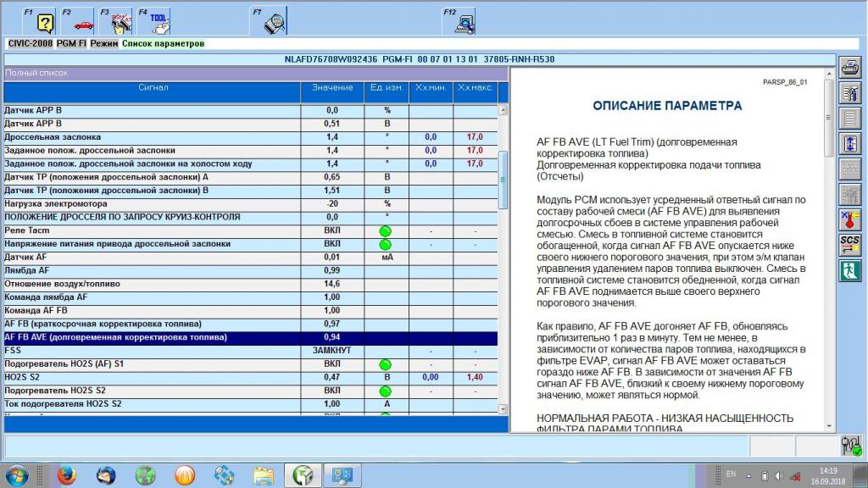Open Thunderbird from the taskbar
The width and height of the screenshot is (868, 488).
pyautogui.click(x=106, y=475)
